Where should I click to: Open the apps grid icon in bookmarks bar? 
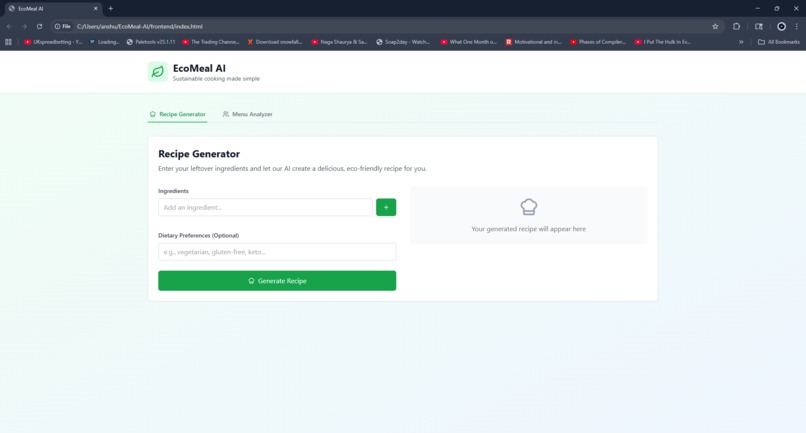pos(8,42)
